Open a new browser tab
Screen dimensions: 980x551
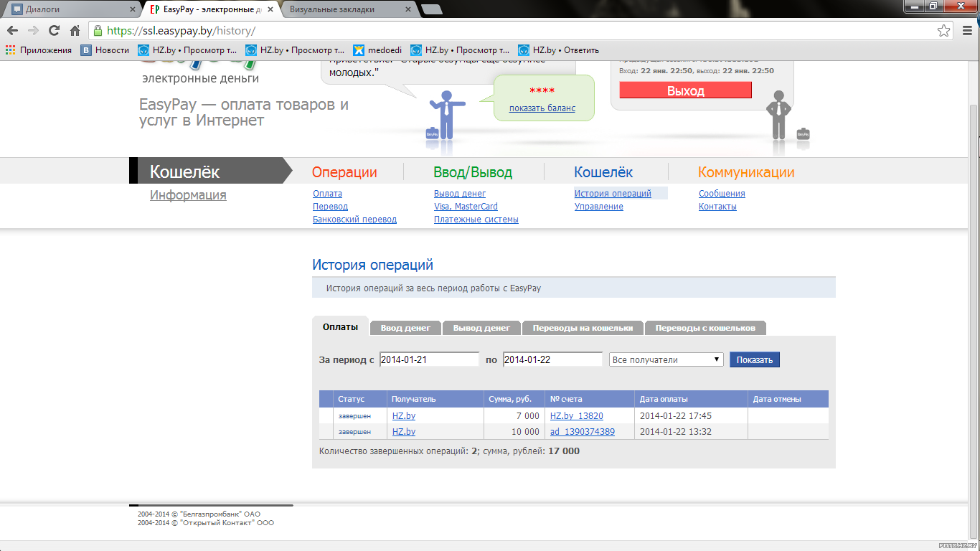coord(431,9)
